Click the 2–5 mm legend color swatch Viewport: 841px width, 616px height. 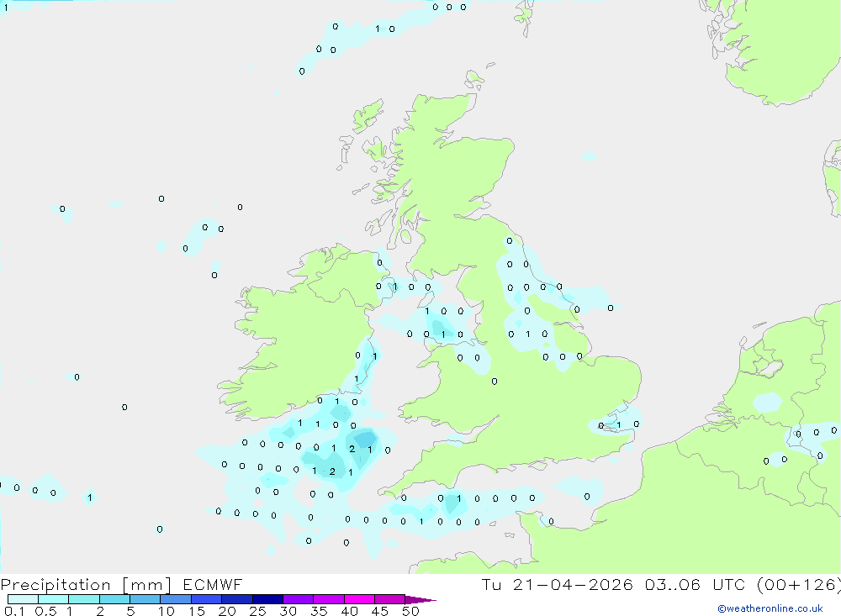114,599
